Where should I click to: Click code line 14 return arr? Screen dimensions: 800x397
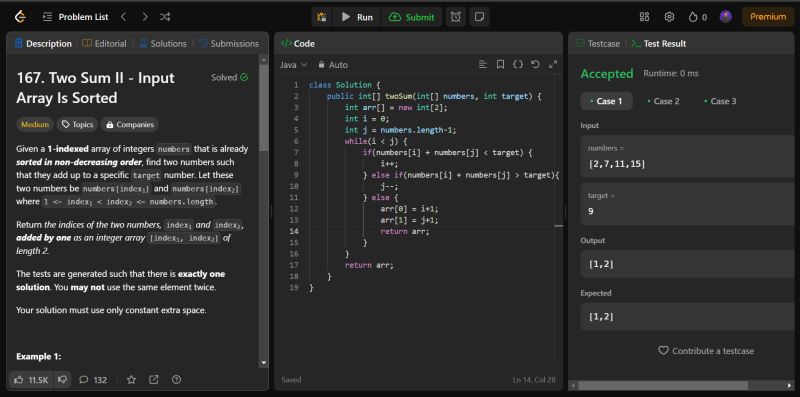pos(405,231)
